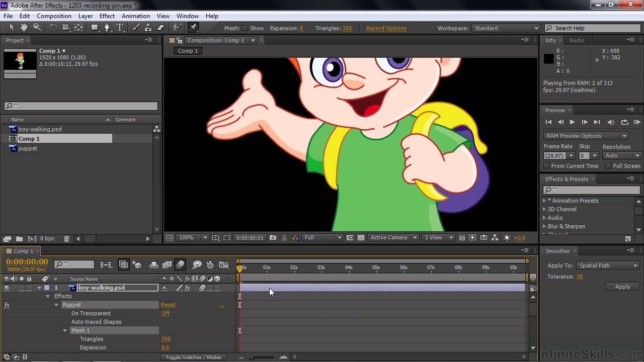Open the Apply To Spatial Path dropdown
The image size is (644, 362).
coord(607,265)
